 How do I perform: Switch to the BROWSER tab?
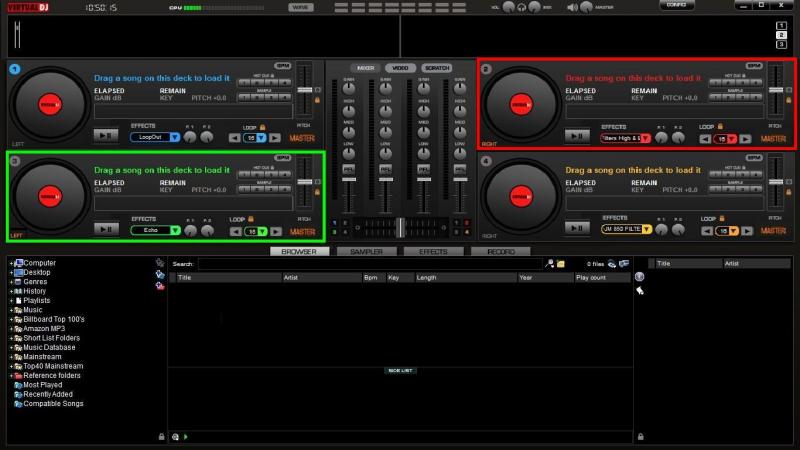[x=299, y=252]
